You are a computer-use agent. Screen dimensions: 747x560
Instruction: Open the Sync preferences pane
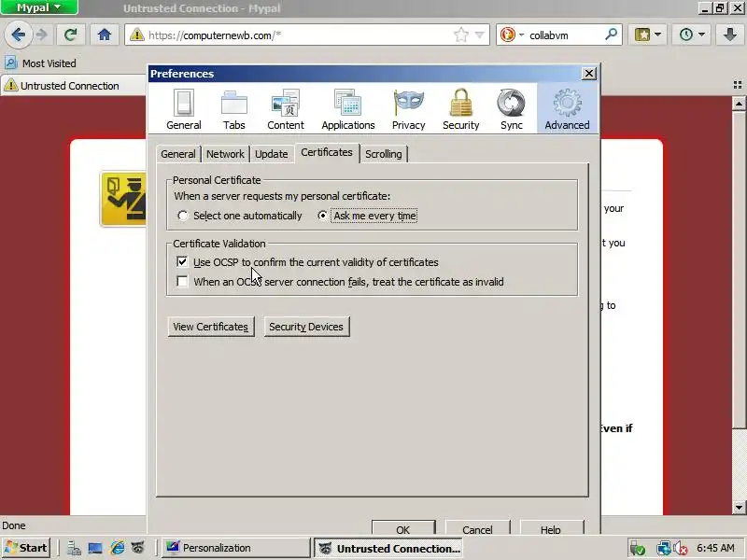click(511, 108)
